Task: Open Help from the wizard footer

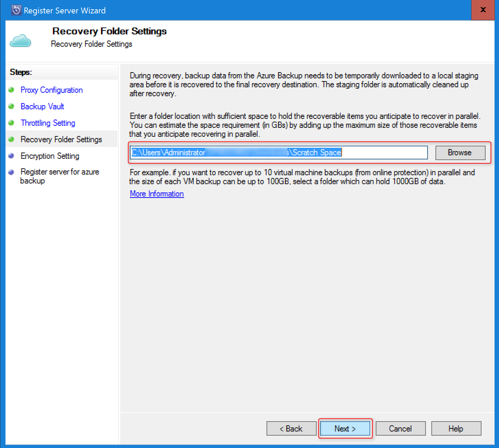Action: pos(456,428)
